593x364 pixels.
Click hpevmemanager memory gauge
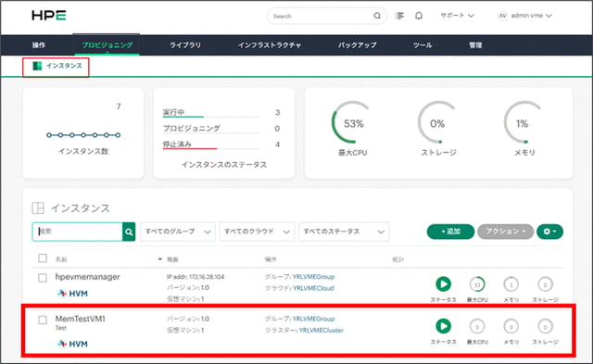click(511, 284)
